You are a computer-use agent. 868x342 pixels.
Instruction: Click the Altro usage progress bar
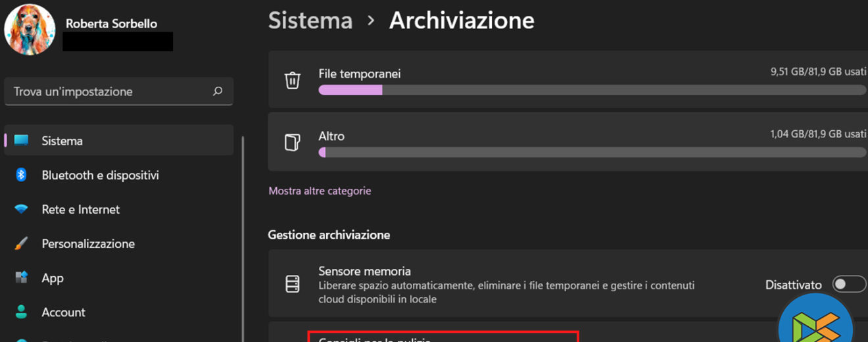(x=592, y=153)
